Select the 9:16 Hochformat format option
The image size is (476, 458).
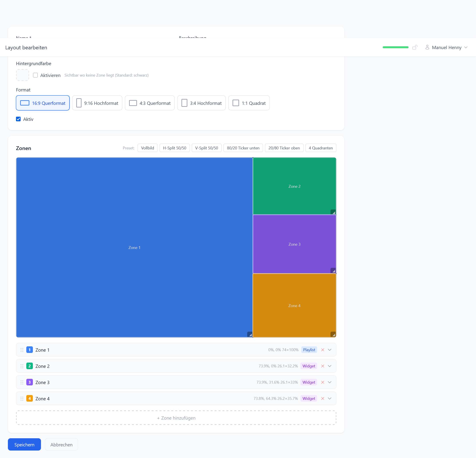[97, 103]
